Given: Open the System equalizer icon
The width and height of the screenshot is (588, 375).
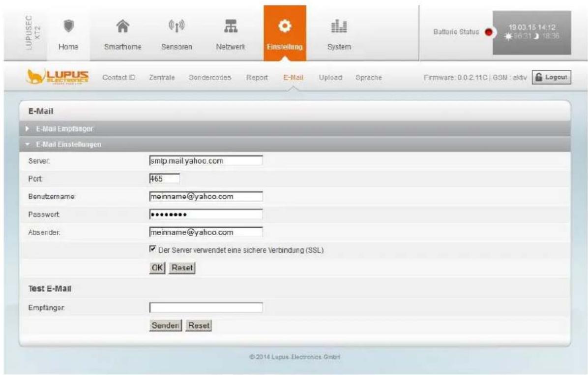Looking at the screenshot, I should click(339, 26).
